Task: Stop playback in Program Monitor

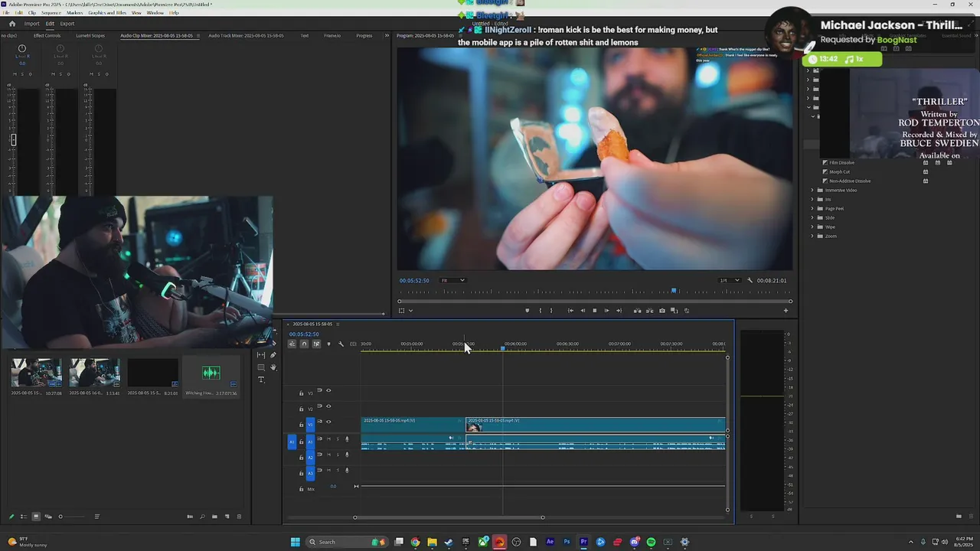Action: pyautogui.click(x=594, y=311)
